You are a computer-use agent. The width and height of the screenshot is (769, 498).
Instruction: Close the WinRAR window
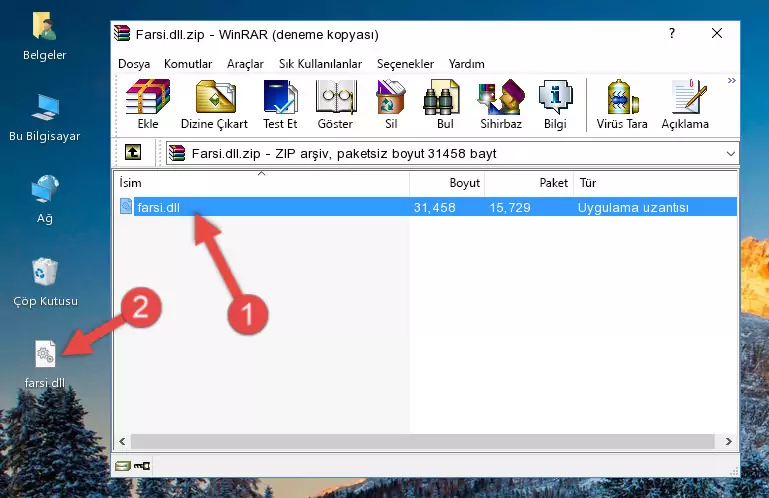[717, 33]
